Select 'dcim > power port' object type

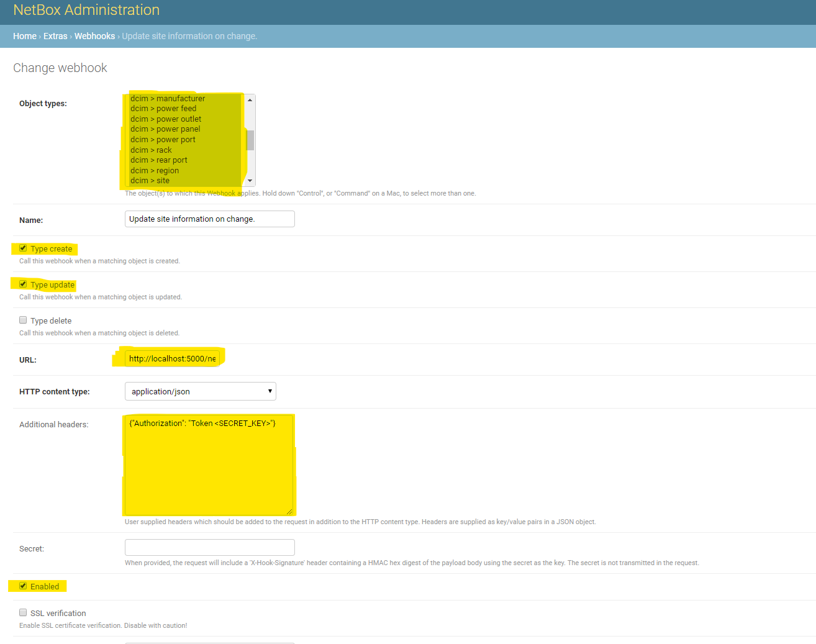coord(185,140)
